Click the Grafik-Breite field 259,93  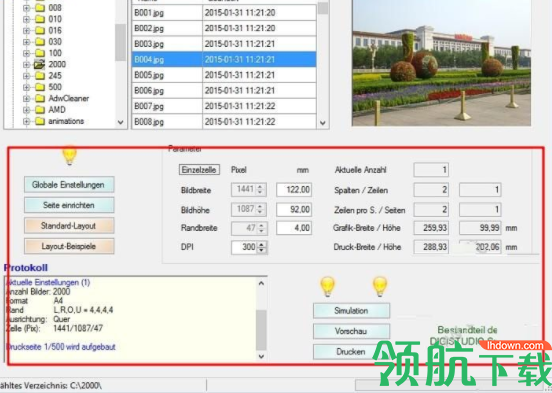pos(431,228)
